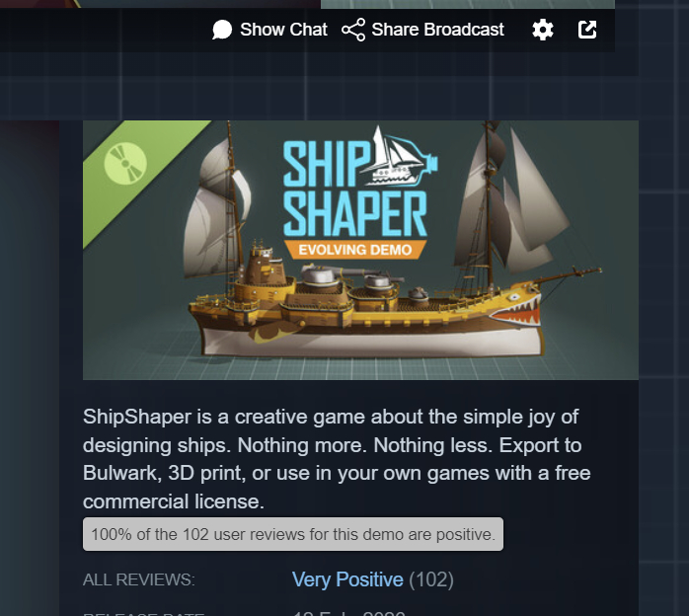Click the SHIP SHAPER blue title text

tap(355, 189)
